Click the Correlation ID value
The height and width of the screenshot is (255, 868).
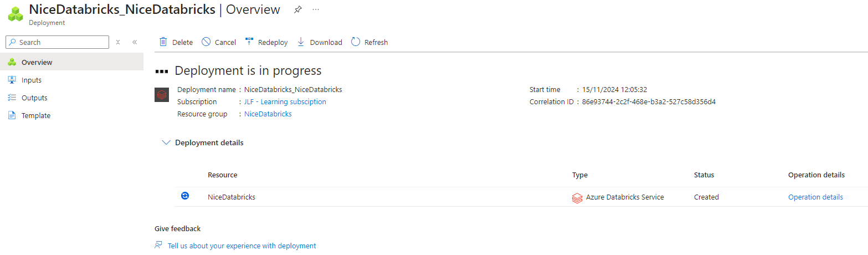click(x=649, y=101)
